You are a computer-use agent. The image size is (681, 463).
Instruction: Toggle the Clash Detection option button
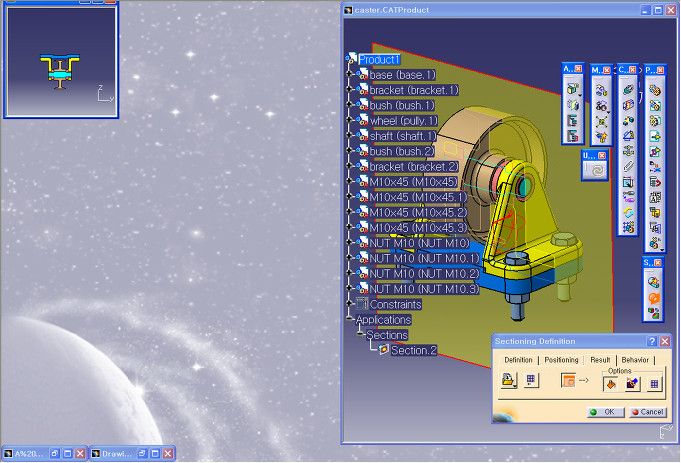pos(632,384)
